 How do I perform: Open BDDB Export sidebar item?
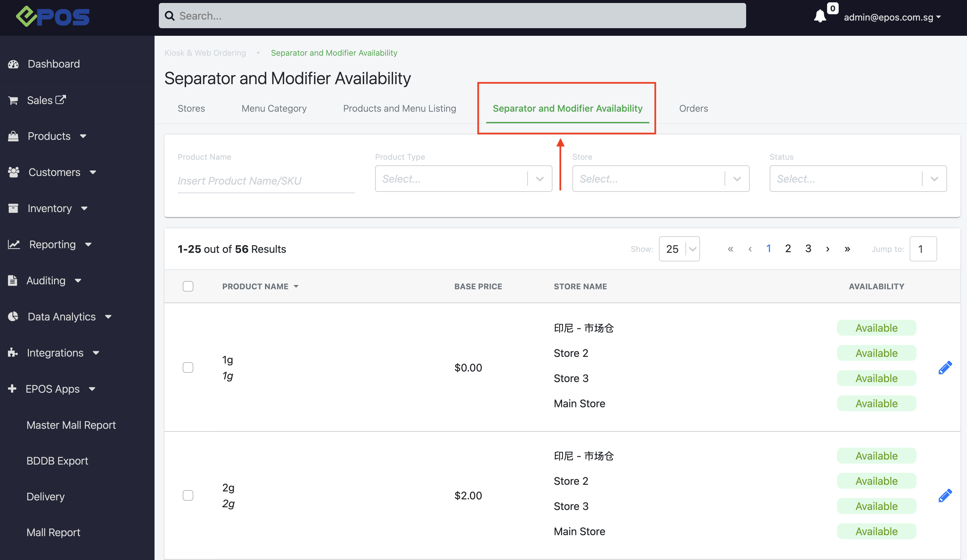click(x=57, y=461)
